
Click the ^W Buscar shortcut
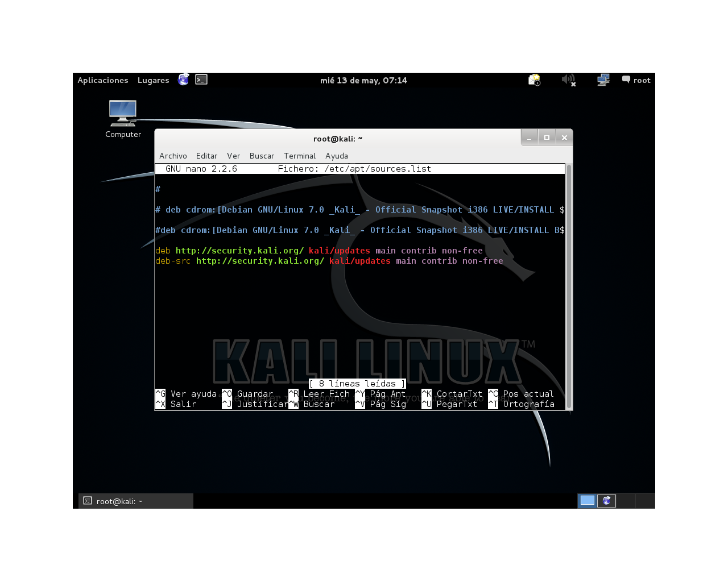coord(312,404)
